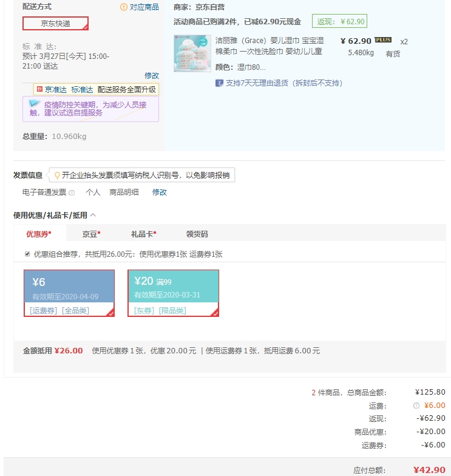Click the orange ¥6.00 运费 value
The width and height of the screenshot is (451, 476).
[x=435, y=406]
